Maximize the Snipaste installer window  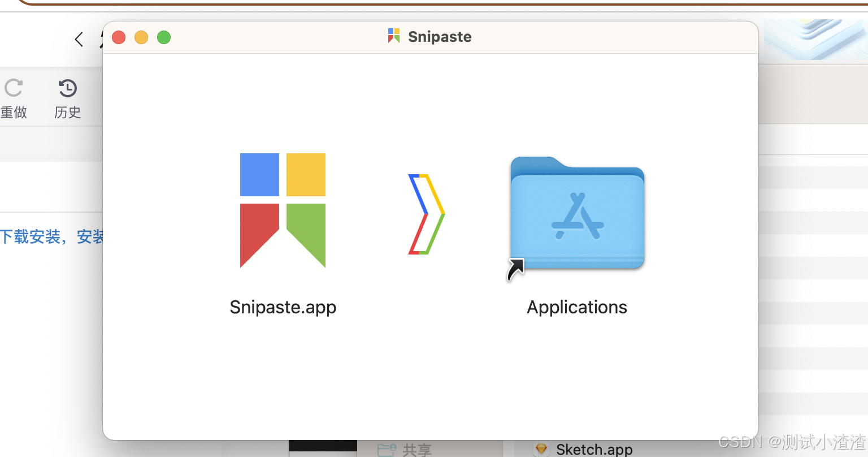[164, 37]
